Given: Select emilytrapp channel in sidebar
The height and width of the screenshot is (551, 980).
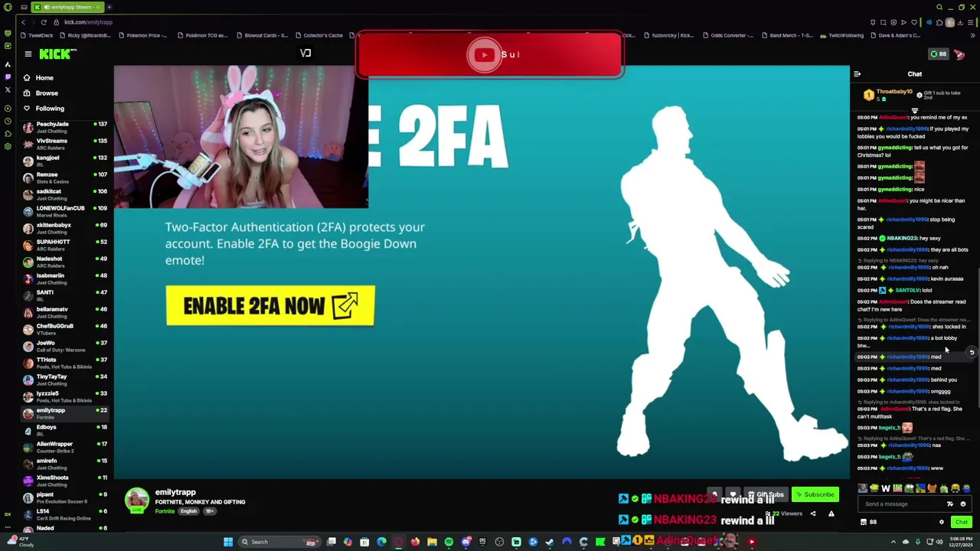Looking at the screenshot, I should click(x=65, y=413).
